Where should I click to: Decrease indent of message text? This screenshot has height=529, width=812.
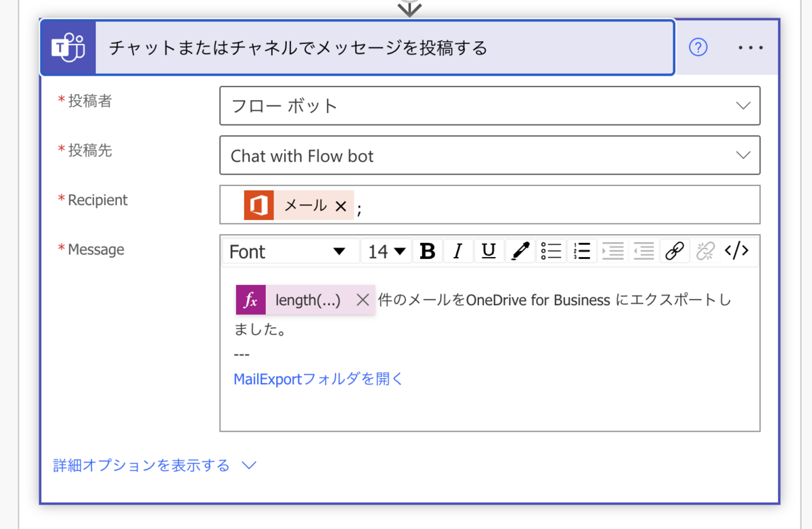coord(643,252)
